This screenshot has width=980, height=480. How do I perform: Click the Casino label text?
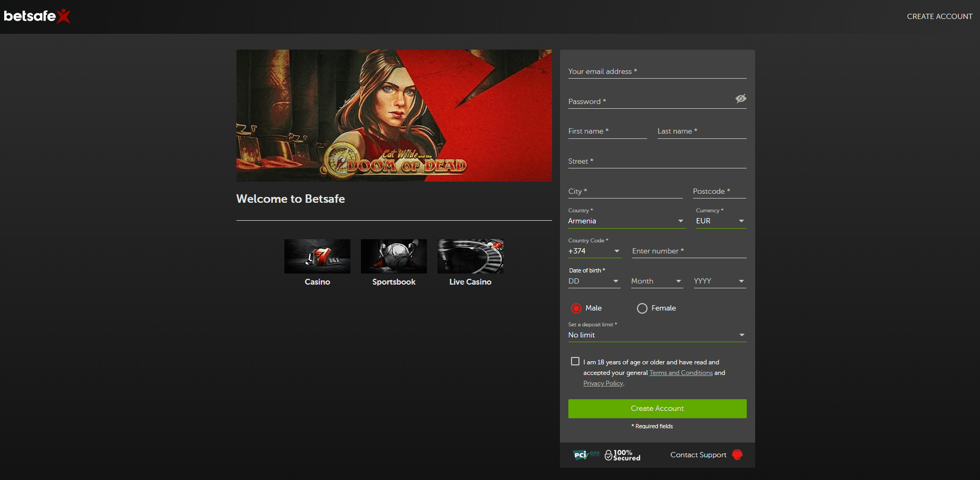tap(317, 282)
